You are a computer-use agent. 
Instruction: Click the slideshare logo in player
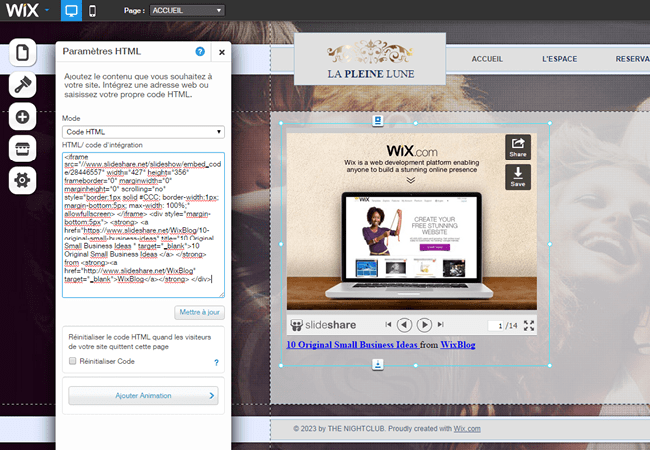tap(323, 325)
